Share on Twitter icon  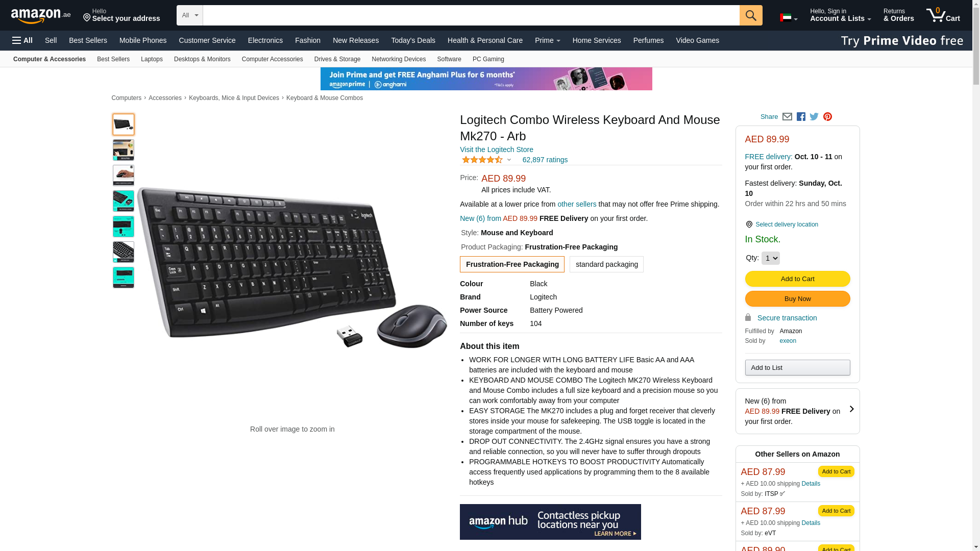click(x=814, y=117)
